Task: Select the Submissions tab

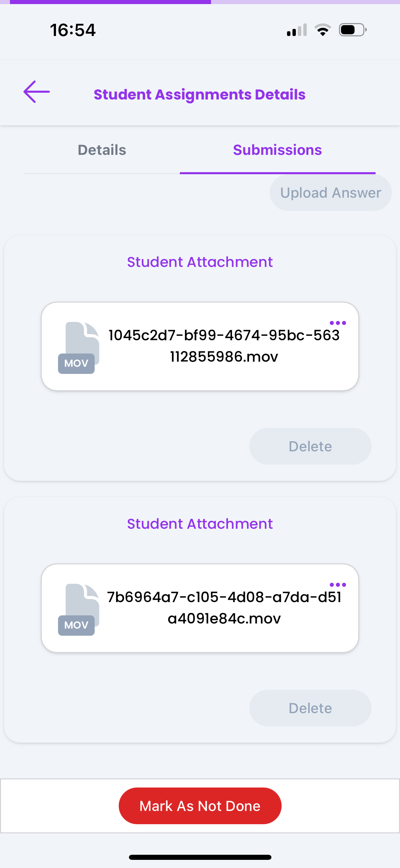Action: [x=277, y=150]
